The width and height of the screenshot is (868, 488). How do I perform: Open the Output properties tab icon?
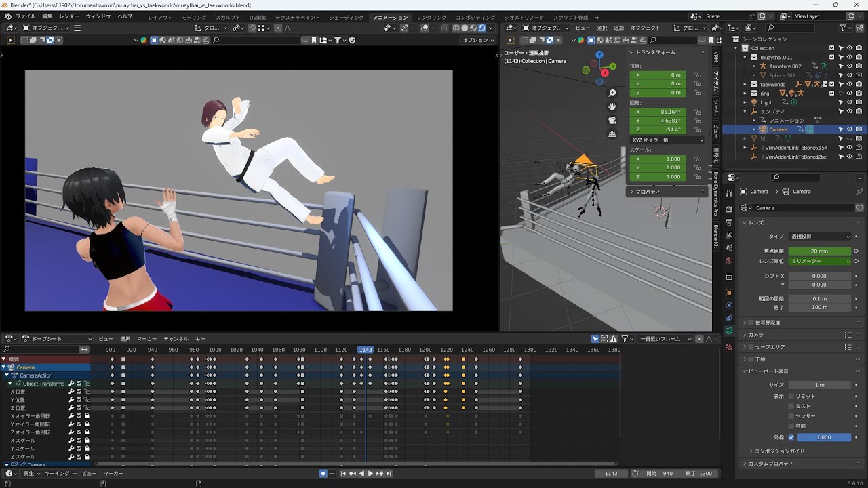tap(729, 222)
